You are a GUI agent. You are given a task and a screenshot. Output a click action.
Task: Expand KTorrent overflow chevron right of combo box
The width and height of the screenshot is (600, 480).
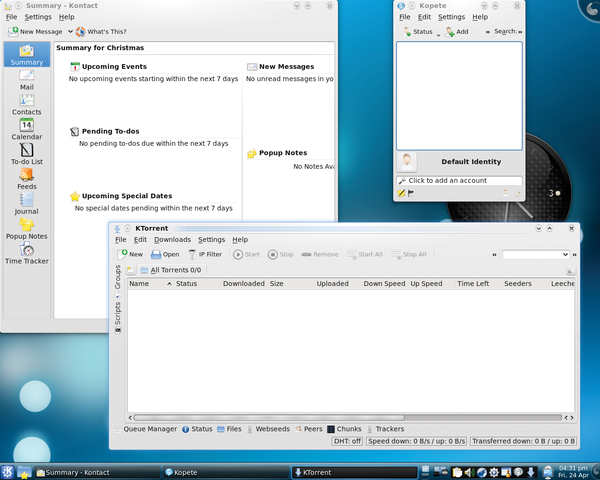574,255
